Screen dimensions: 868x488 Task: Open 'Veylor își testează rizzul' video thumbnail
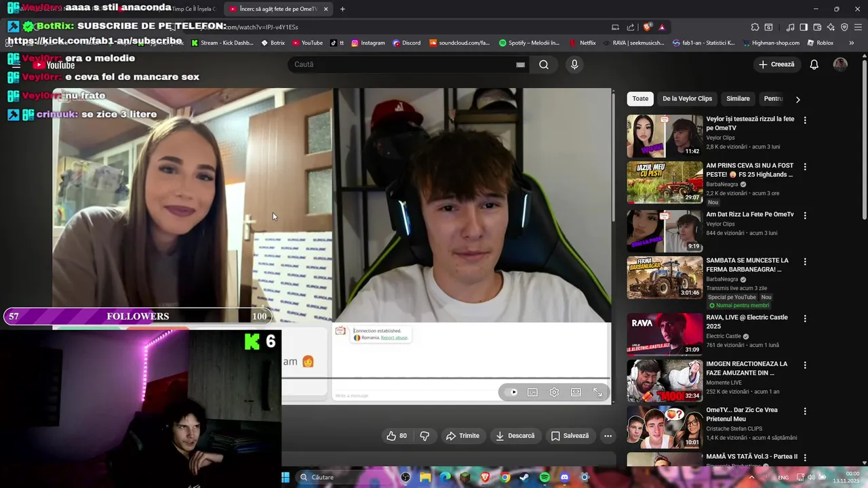(665, 136)
